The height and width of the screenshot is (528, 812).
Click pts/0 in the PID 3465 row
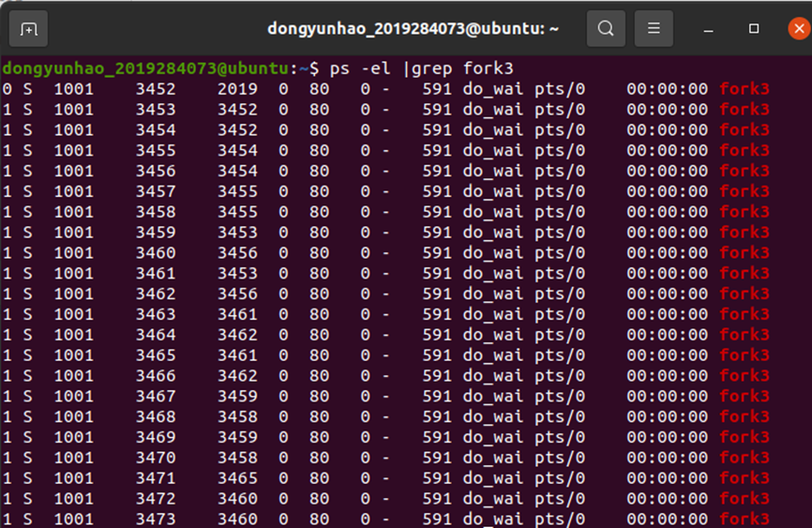560,355
